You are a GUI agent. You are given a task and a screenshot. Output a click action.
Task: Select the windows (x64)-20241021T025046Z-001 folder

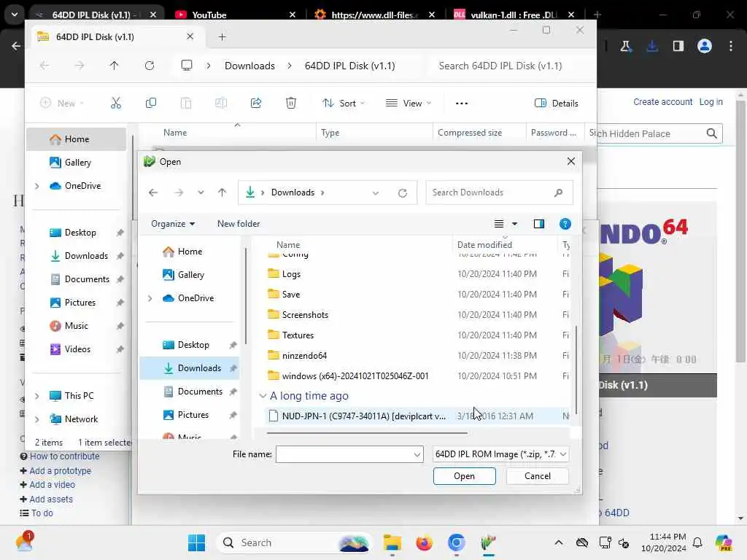tap(355, 376)
